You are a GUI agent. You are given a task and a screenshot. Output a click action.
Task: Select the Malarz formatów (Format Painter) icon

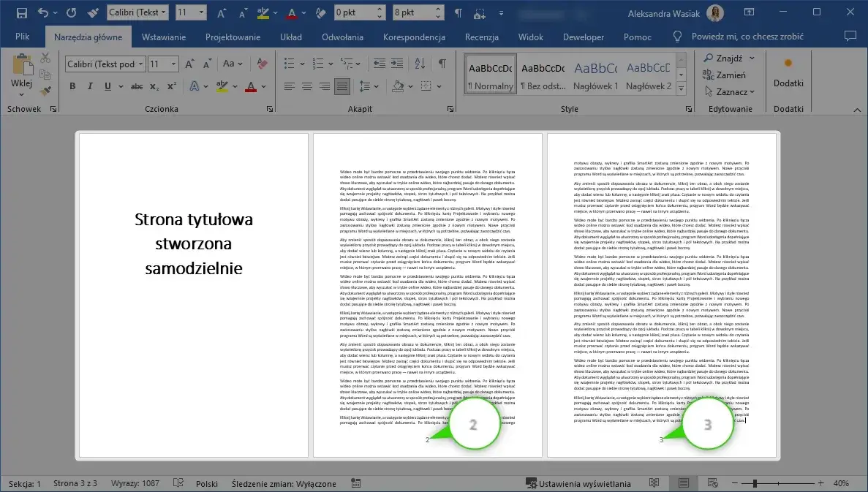(45, 89)
